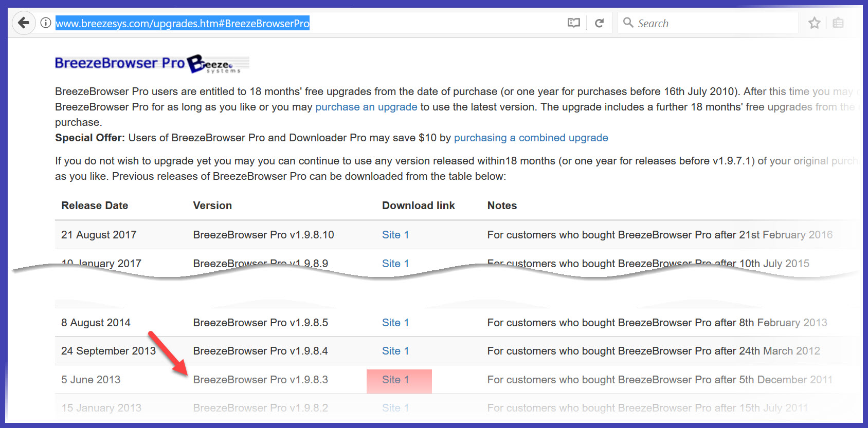868x428 pixels.
Task: Select 'BreezeBrowser Pro v1.9.8.3' version cell
Action: tap(260, 380)
